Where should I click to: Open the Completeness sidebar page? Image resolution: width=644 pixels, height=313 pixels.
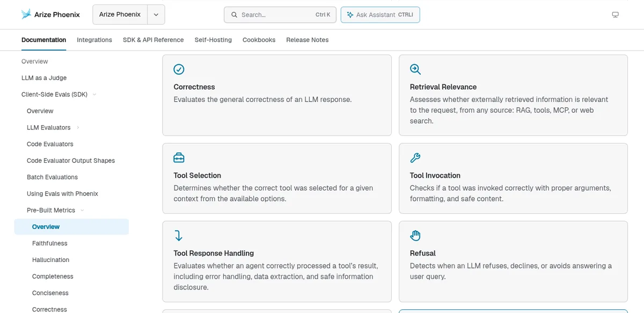click(53, 276)
